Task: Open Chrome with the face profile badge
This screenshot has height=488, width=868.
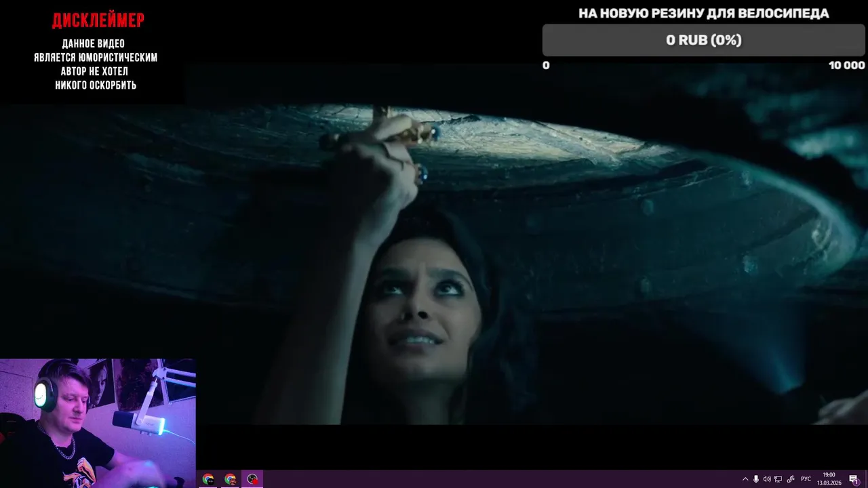Action: (x=231, y=479)
